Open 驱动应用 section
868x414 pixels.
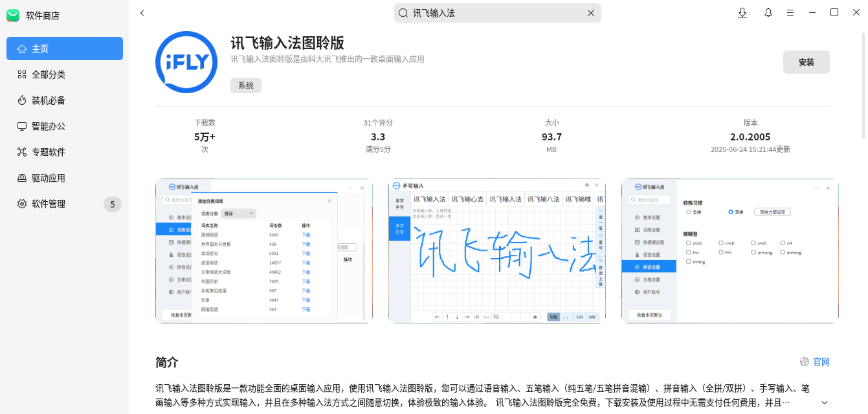[65, 178]
